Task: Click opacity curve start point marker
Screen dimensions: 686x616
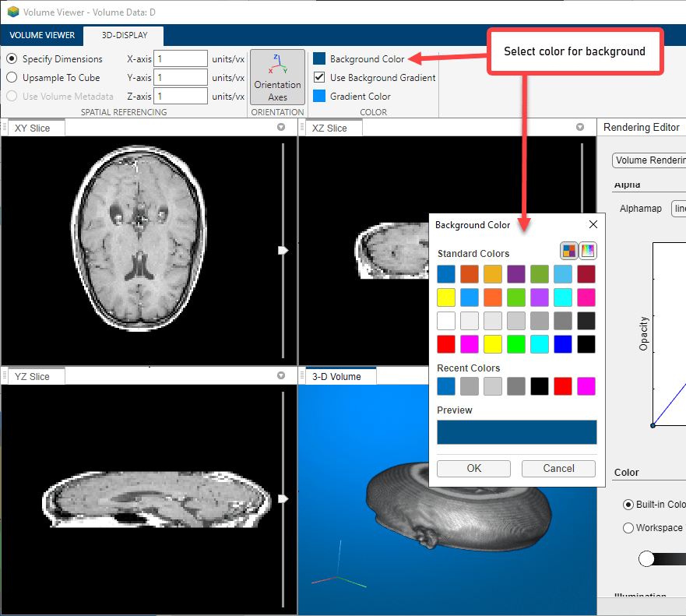Action: coord(653,425)
